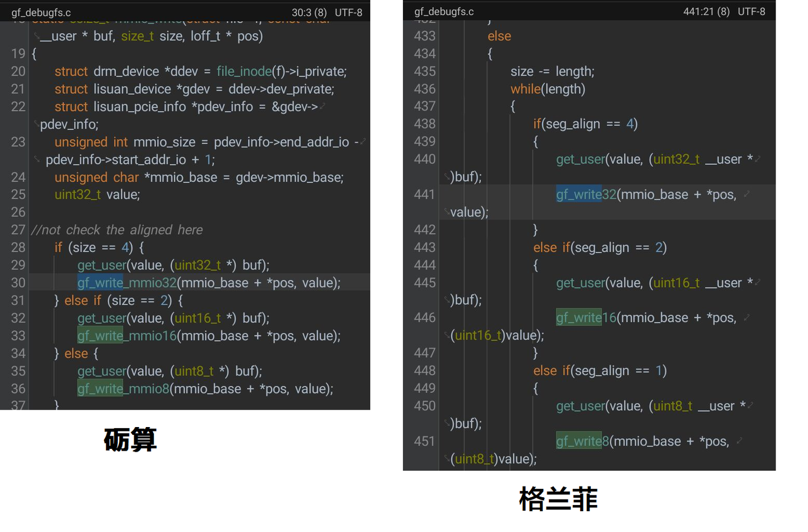
Task: Click '(uint8_t)value);' wrapped text after line 451
Action: (494, 459)
